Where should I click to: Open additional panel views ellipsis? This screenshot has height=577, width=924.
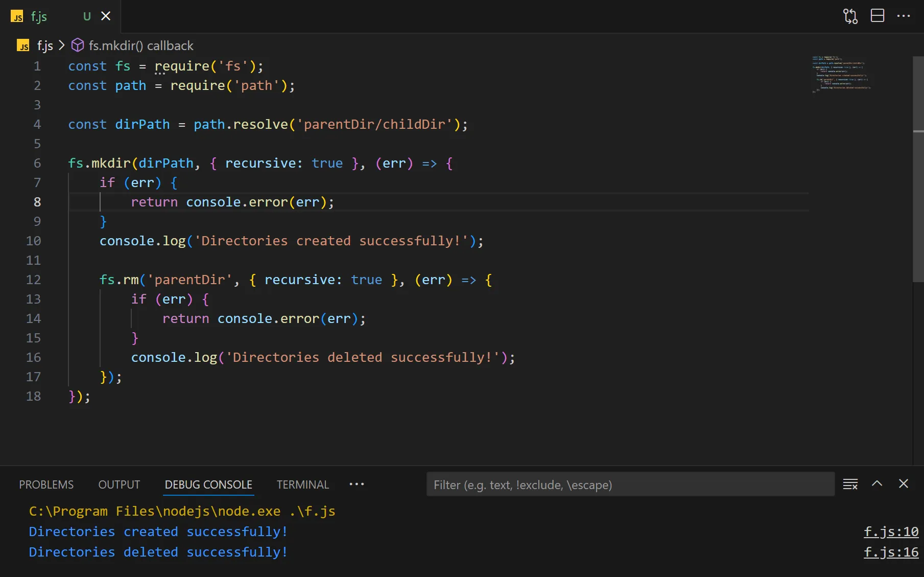click(x=357, y=484)
